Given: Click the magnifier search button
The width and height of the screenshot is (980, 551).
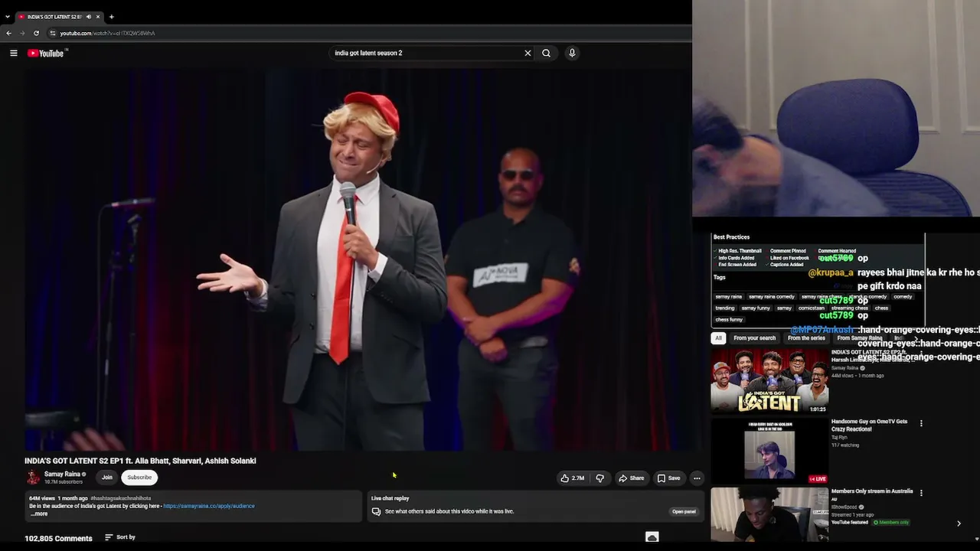Looking at the screenshot, I should click(x=546, y=53).
